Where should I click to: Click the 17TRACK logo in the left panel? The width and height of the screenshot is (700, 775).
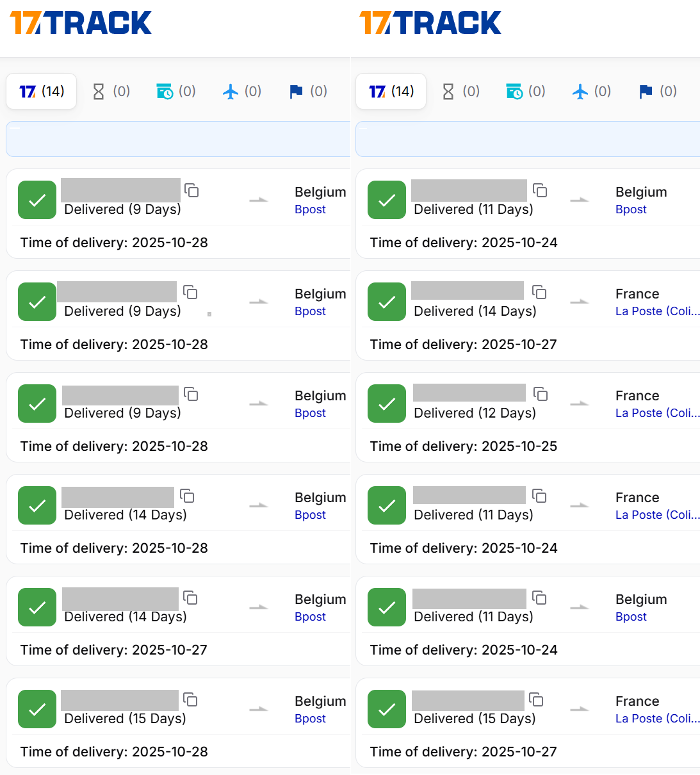[x=81, y=23]
